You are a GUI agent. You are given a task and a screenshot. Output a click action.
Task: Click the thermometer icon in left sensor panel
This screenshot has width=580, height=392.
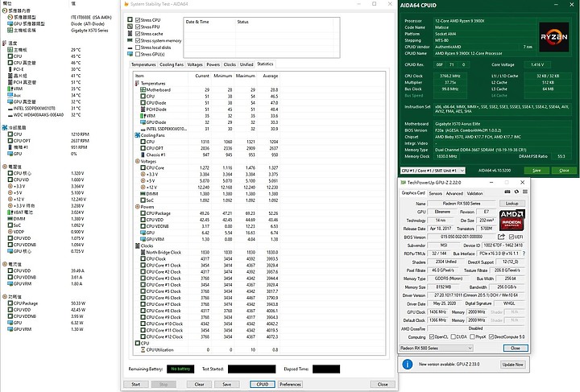(5, 43)
